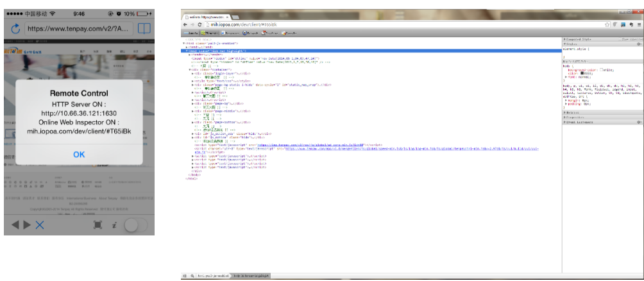Tap the reload icon in the mobile browser
The height and width of the screenshot is (281, 644).
tap(13, 29)
